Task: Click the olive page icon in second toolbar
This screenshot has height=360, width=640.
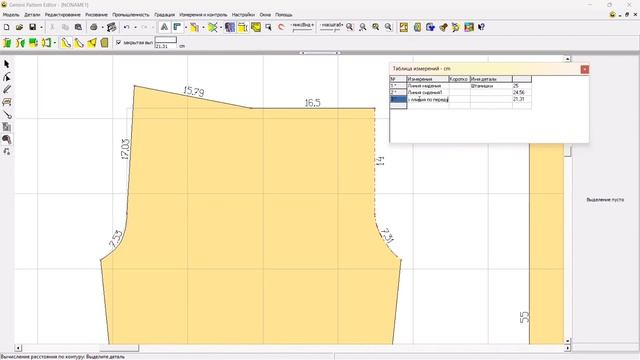Action: (x=104, y=42)
